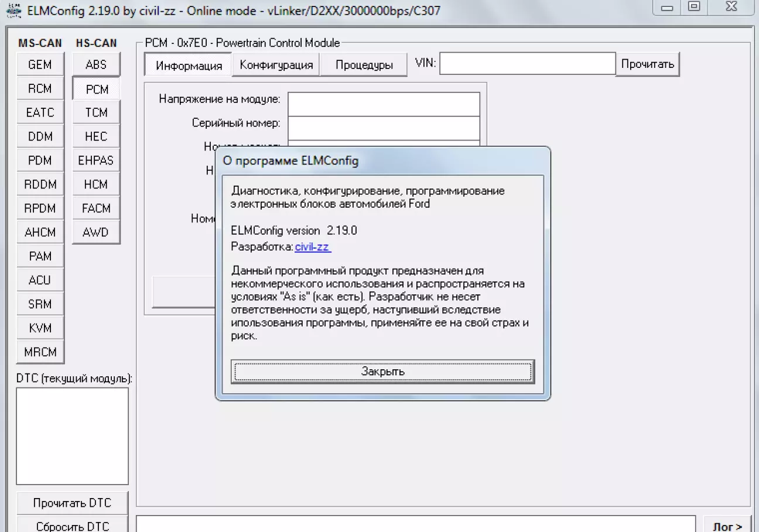The height and width of the screenshot is (532, 759).
Task: Click Прочитать DTC button
Action: pos(72,503)
